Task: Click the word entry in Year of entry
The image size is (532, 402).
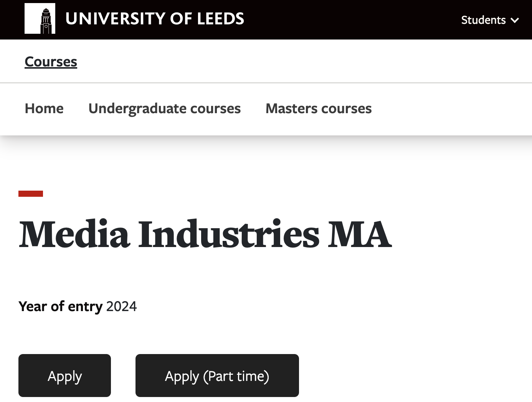Action: [85, 307]
